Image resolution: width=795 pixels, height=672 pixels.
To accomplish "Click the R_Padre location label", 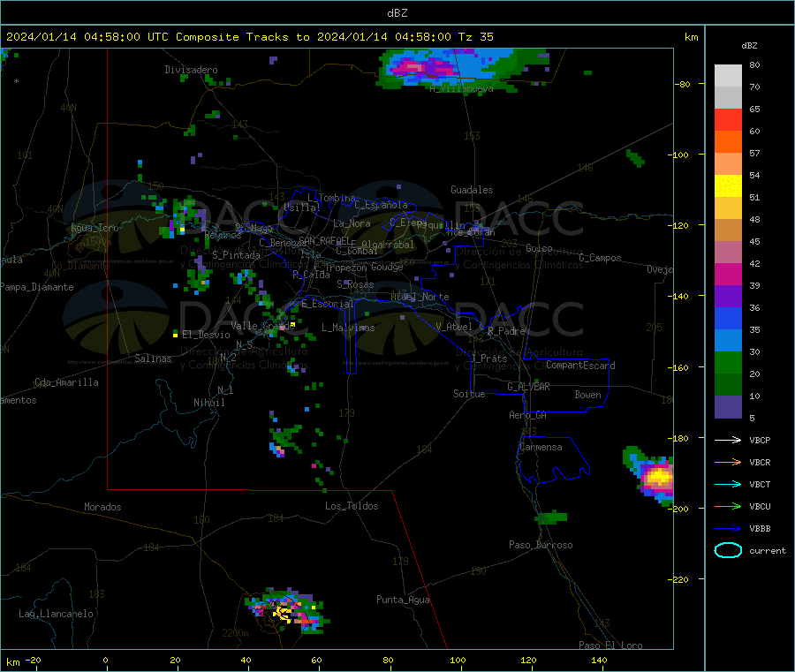I will pyautogui.click(x=506, y=331).
